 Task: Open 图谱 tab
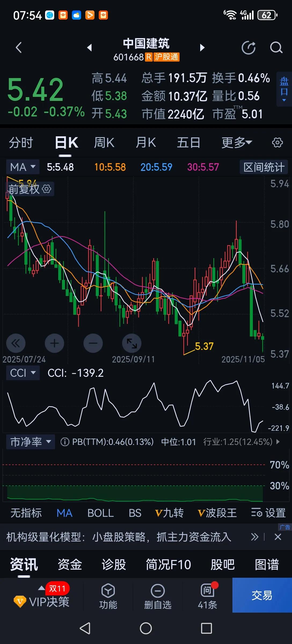click(267, 564)
